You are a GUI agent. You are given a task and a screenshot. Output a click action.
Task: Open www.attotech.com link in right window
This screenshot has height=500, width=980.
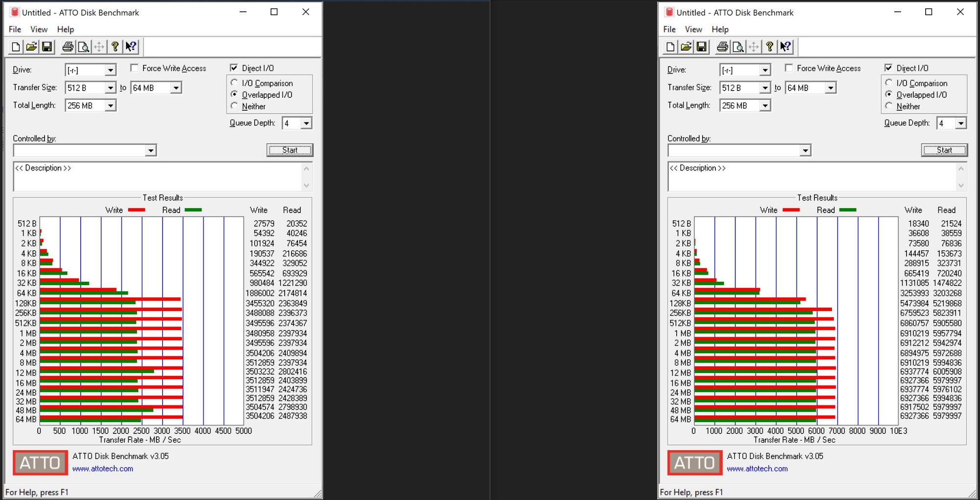[757, 469]
